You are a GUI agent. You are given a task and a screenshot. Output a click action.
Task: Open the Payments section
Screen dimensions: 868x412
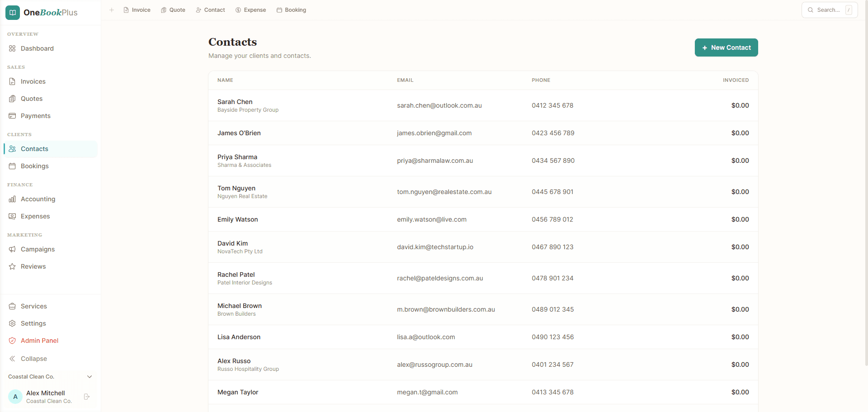[x=35, y=116]
